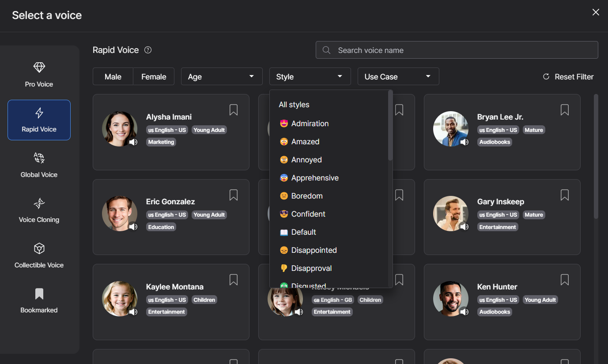Collapse the Style dropdown
This screenshot has width=608, height=364.
tap(310, 76)
